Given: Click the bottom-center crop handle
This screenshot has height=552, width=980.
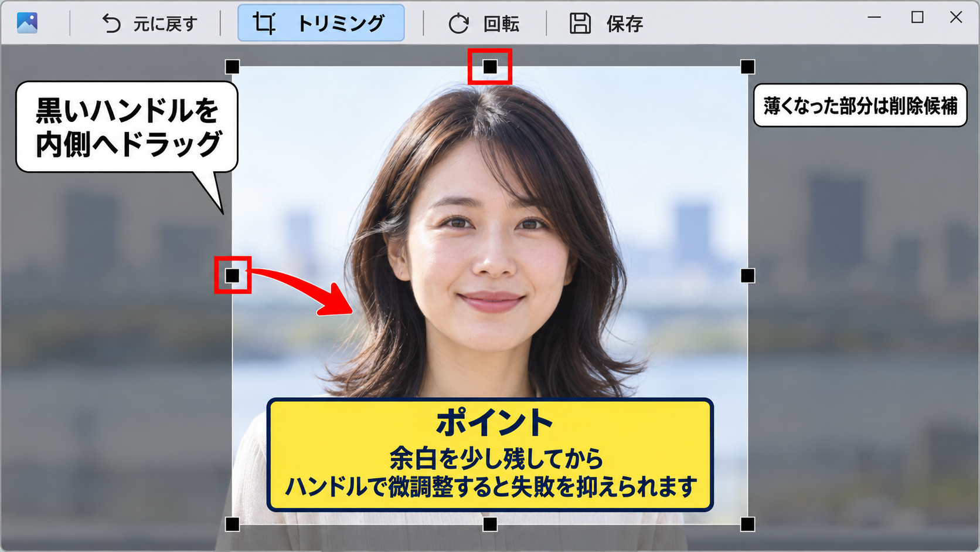Looking at the screenshot, I should click(x=490, y=524).
